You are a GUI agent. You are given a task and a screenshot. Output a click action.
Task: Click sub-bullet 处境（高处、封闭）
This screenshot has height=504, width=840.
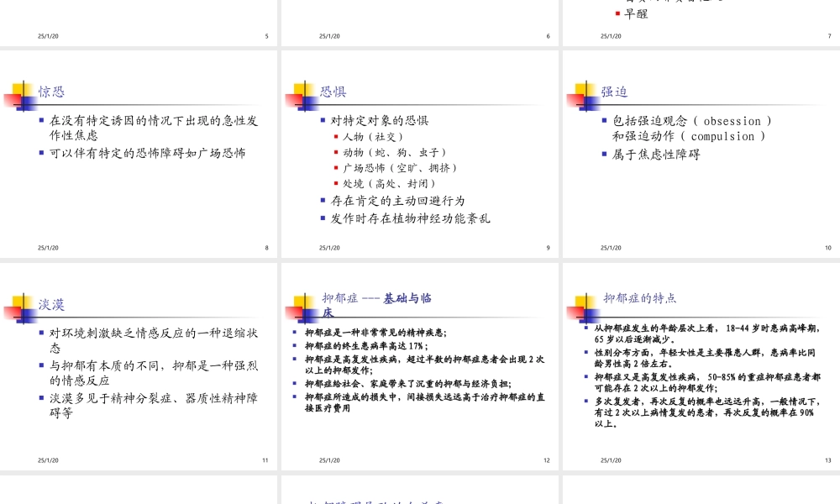[390, 183]
